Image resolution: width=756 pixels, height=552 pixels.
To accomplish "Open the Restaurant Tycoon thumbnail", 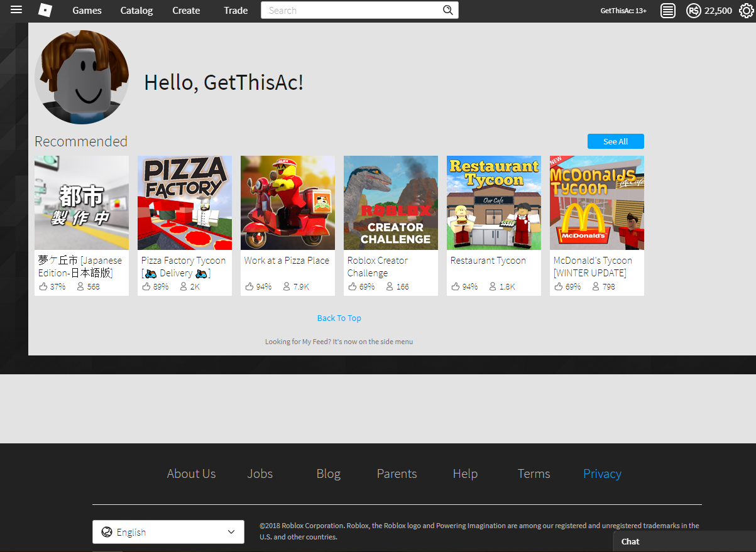I will (x=494, y=203).
